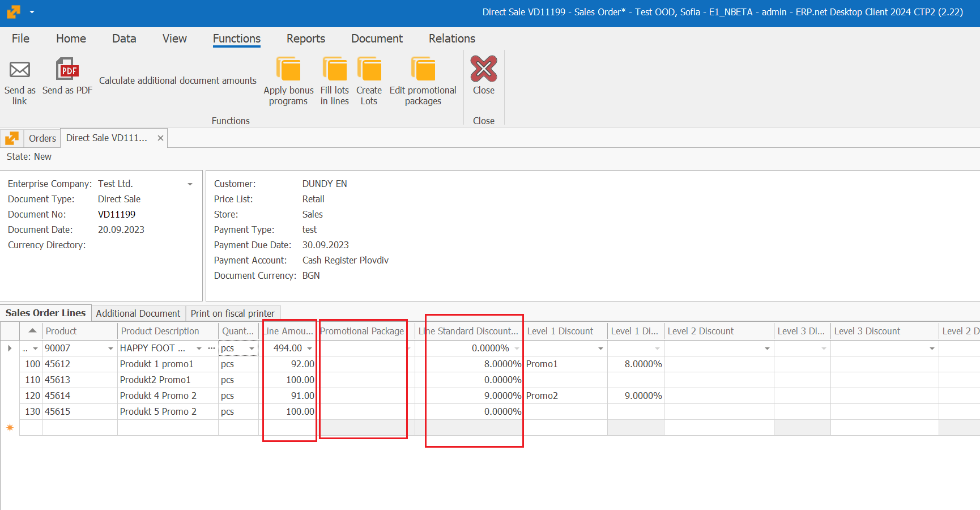Click the current row arrow indicator

tap(10, 348)
